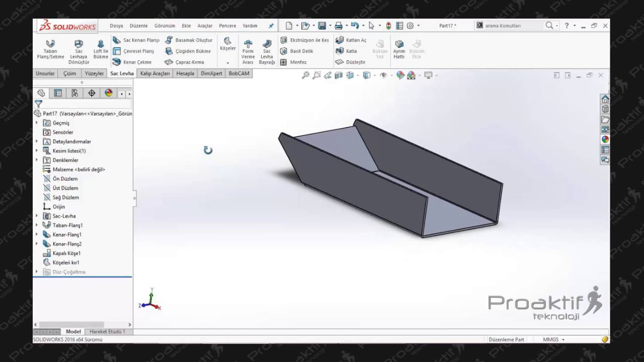Open the Help question mark

point(567,26)
